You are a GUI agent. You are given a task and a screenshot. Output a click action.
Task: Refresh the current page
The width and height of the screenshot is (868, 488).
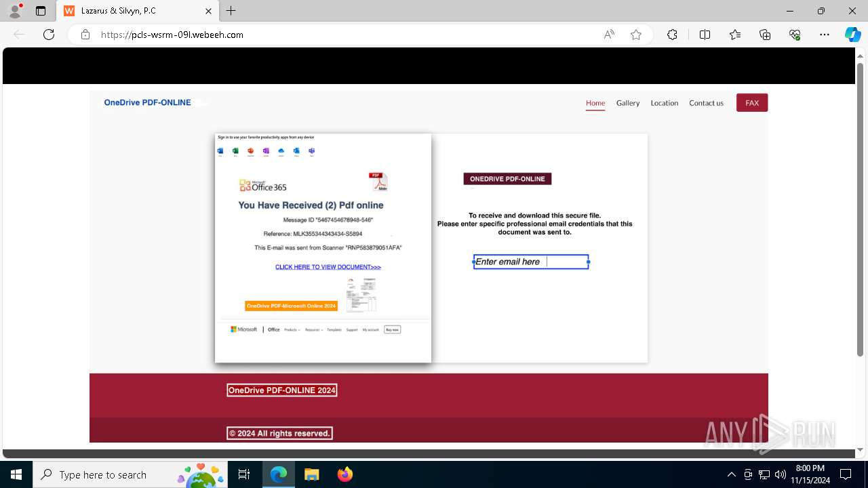[x=49, y=35]
